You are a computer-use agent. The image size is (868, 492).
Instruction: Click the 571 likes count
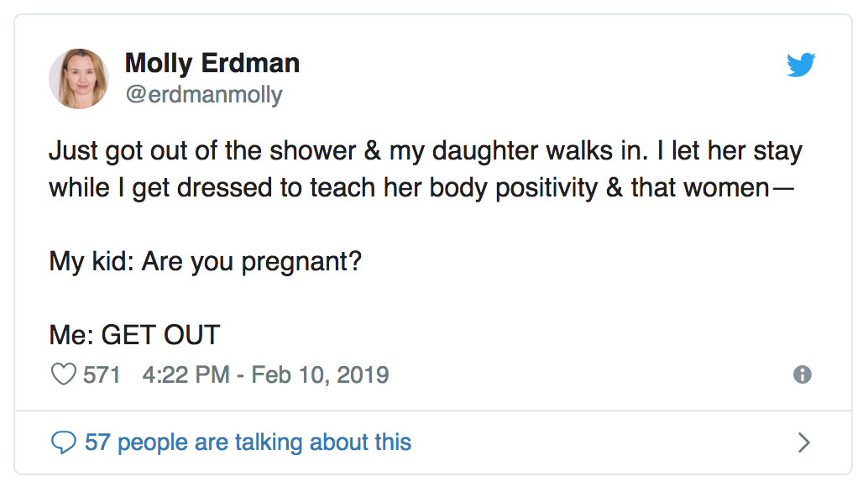click(102, 374)
